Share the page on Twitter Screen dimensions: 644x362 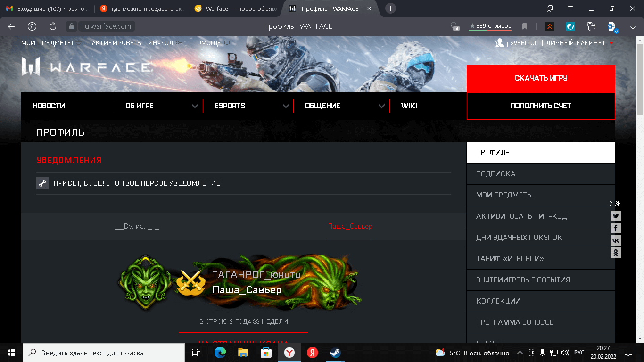[x=616, y=216]
